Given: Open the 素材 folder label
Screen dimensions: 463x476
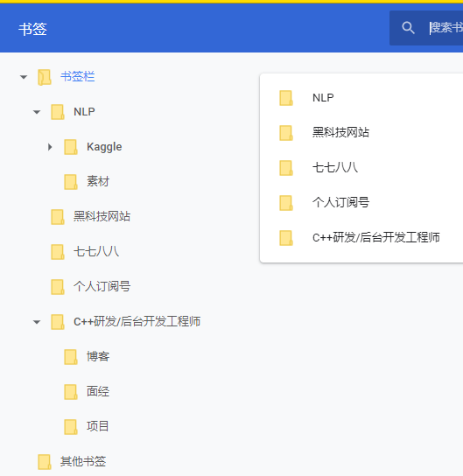Looking at the screenshot, I should click(98, 181).
